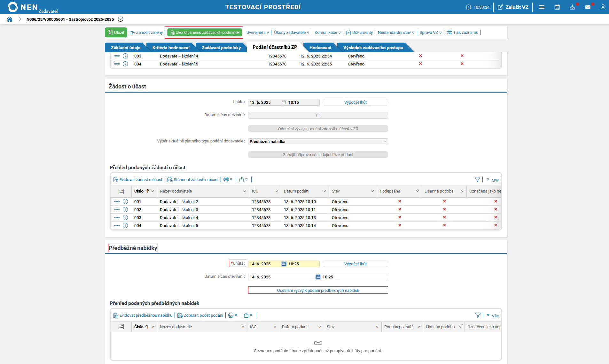This screenshot has height=364, width=609.
Task: Open the calendar icon in header
Action: click(x=557, y=7)
